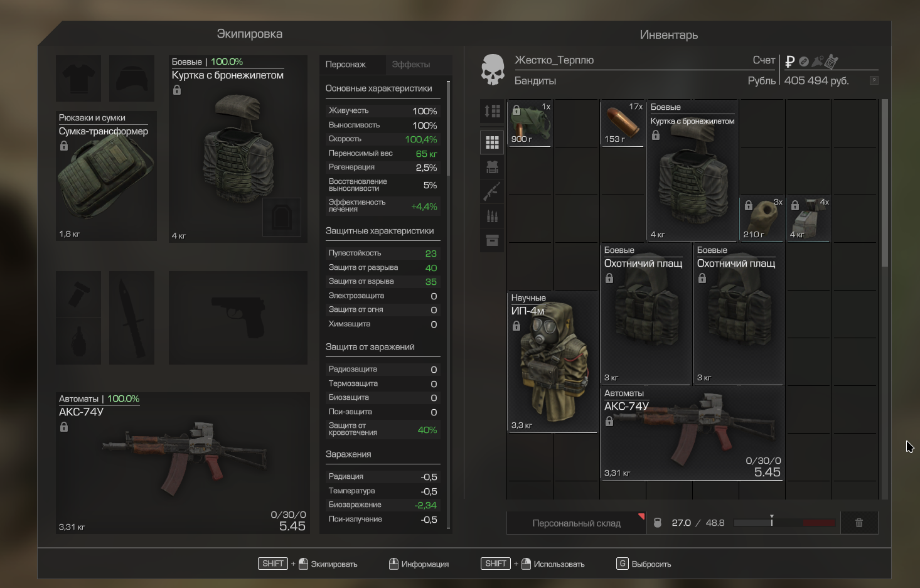Filter inventory by containers box icon
Image resolution: width=920 pixels, height=588 pixels.
[492, 240]
